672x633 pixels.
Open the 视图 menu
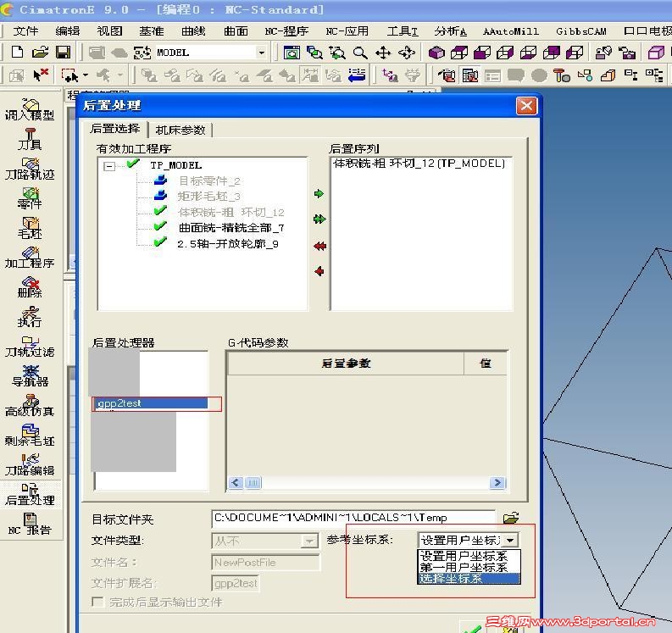[109, 31]
